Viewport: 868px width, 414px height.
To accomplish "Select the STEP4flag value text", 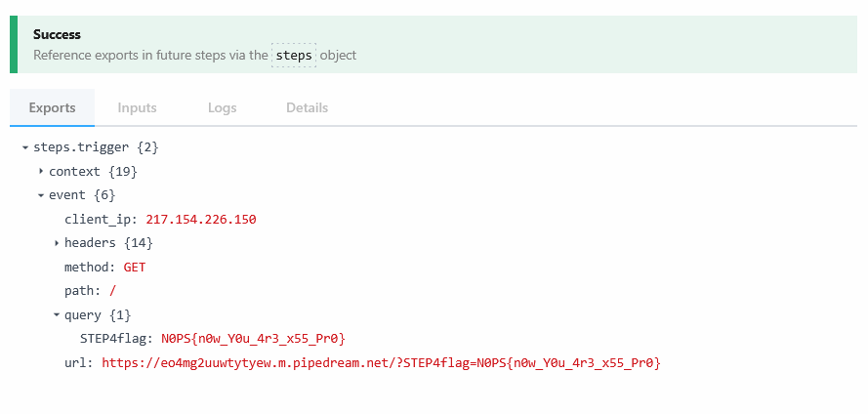I will click(x=254, y=339).
